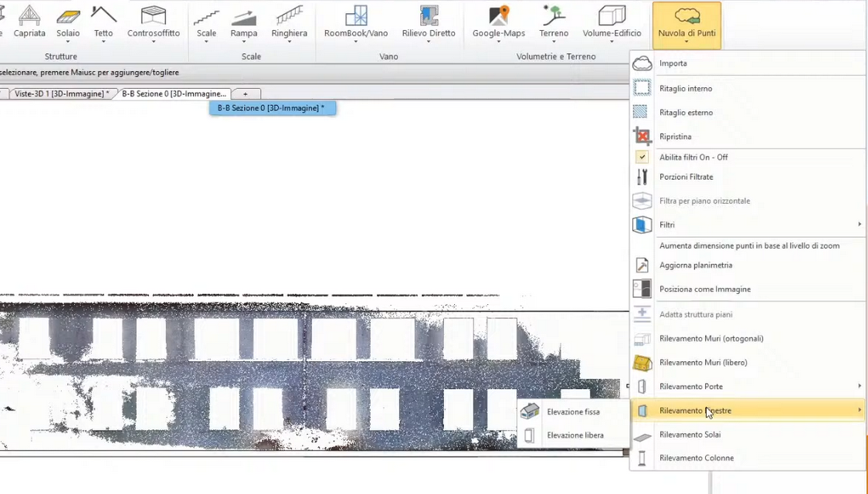Click the Rilevamento Solai icon
Image resolution: width=868 pixels, height=494 pixels.
pos(643,437)
